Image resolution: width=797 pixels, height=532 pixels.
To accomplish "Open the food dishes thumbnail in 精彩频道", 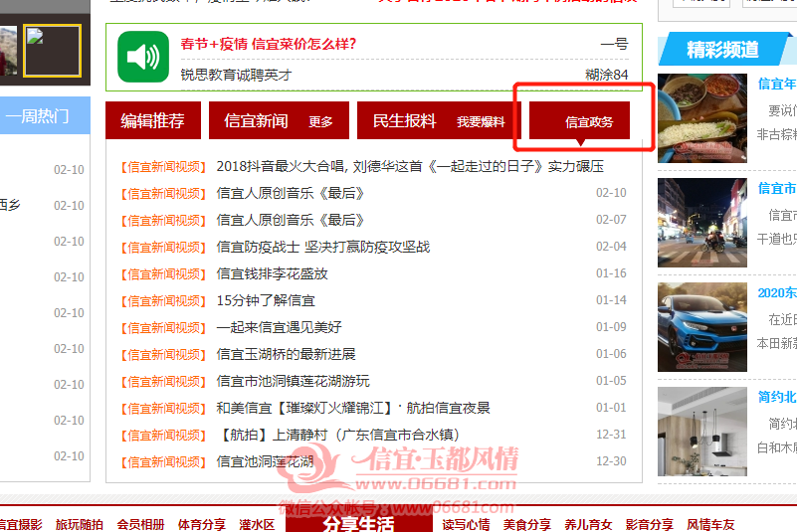I will (x=702, y=118).
